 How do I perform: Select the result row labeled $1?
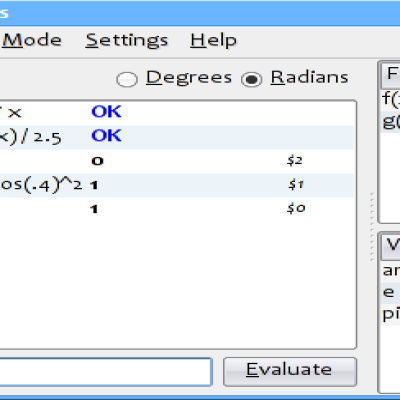[177, 185]
